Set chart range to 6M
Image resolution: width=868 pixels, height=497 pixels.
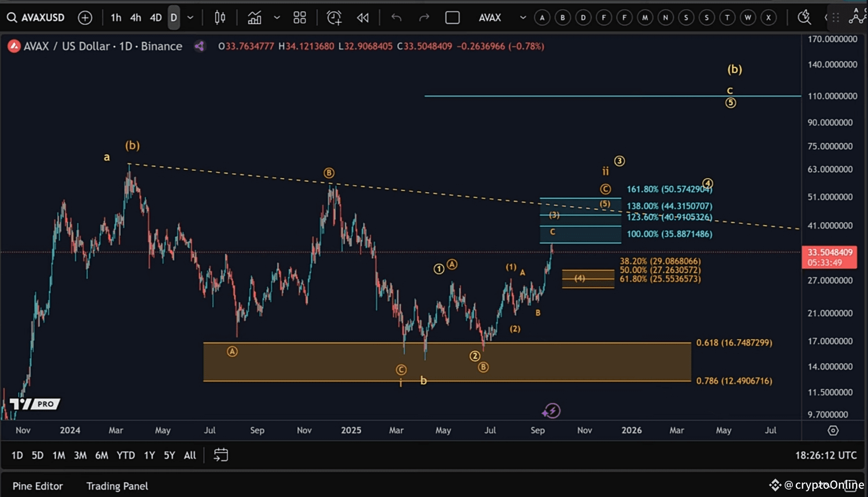pos(101,455)
